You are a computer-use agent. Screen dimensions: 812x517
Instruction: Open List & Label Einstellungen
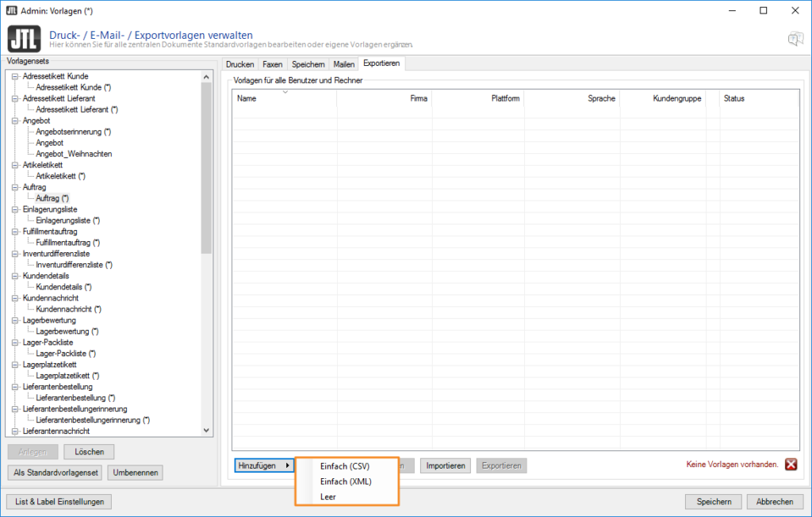pyautogui.click(x=59, y=501)
